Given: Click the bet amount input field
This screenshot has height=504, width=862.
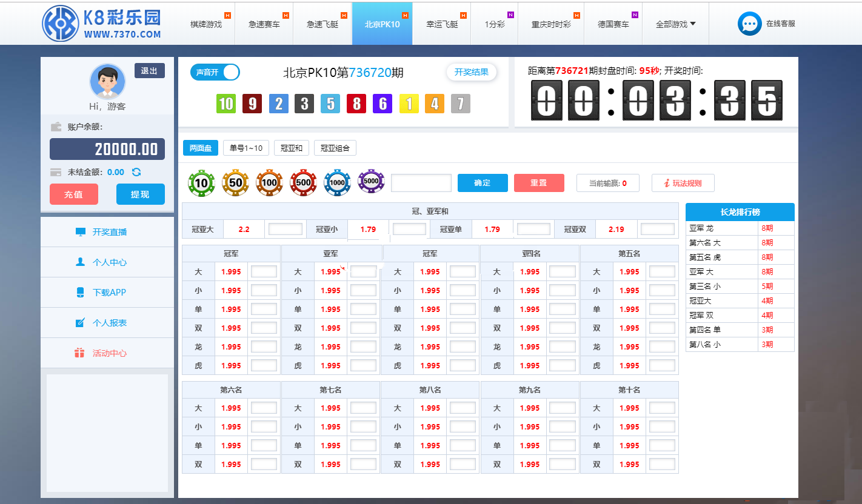Looking at the screenshot, I should click(x=421, y=183).
